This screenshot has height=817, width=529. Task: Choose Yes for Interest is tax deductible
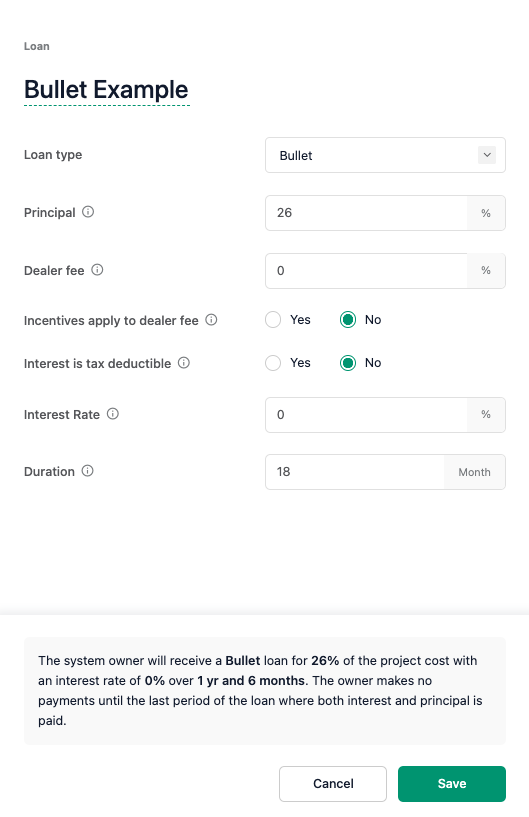273,363
